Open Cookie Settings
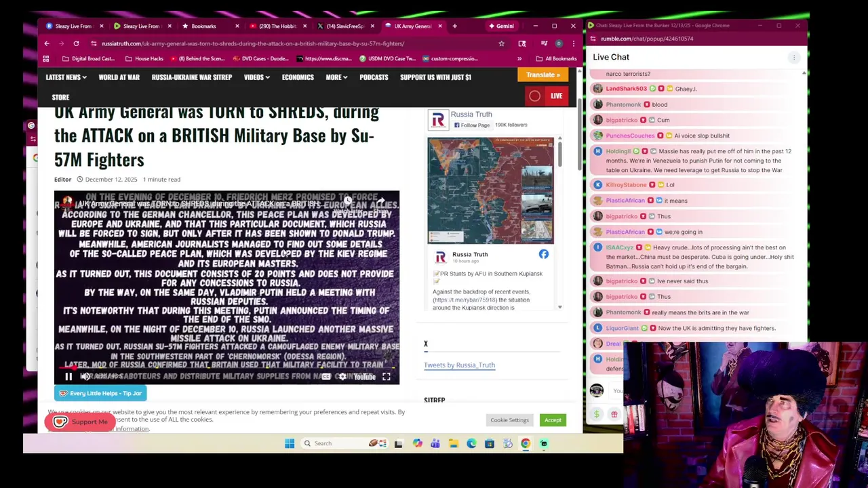The image size is (868, 488). (x=509, y=420)
